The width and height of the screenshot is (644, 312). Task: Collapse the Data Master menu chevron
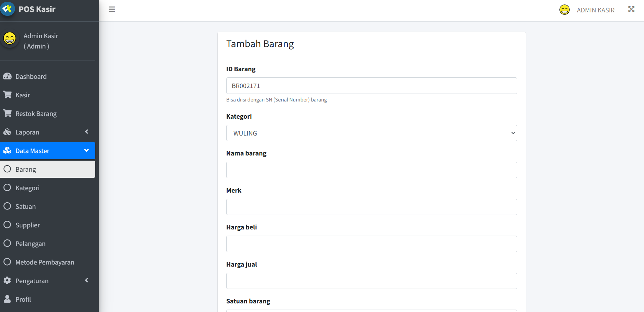[87, 150]
